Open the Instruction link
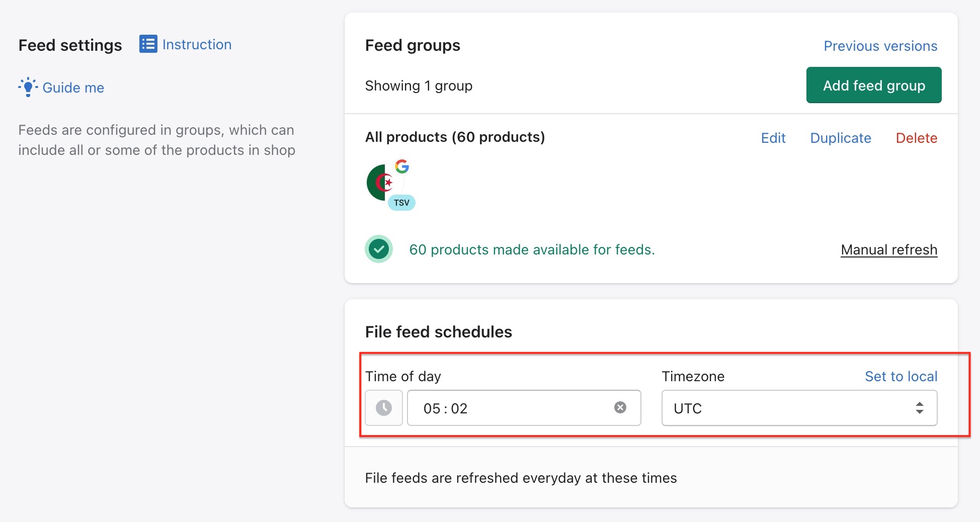Screen dimensions: 980x522 pos(197,44)
